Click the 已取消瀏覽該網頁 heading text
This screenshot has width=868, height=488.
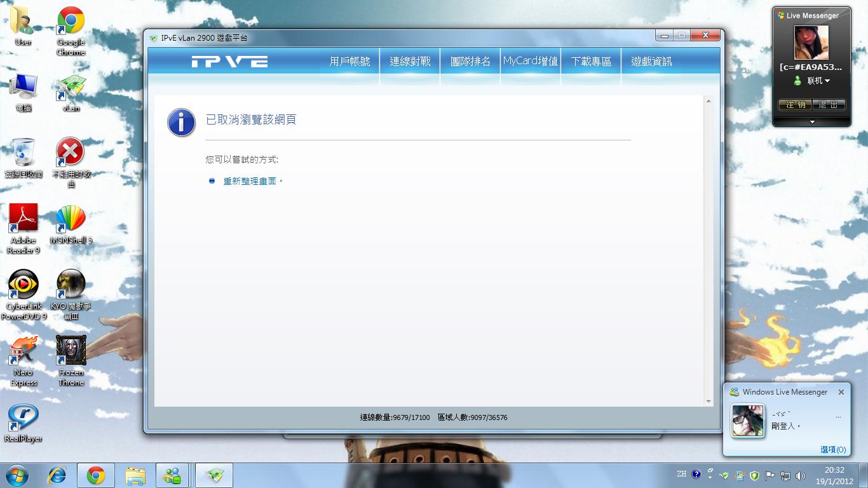[251, 119]
